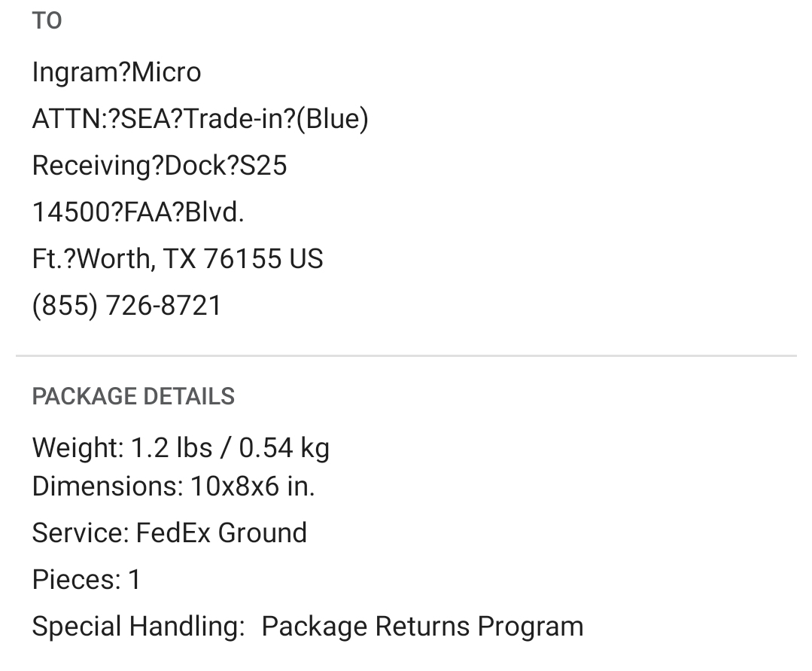Select the Receiving?Dock?S25 address line

(160, 166)
